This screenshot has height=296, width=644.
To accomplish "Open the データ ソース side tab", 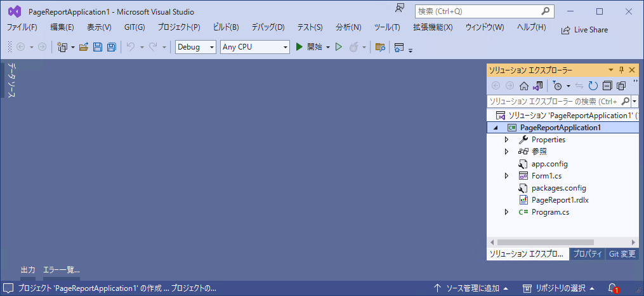I will click(x=12, y=81).
